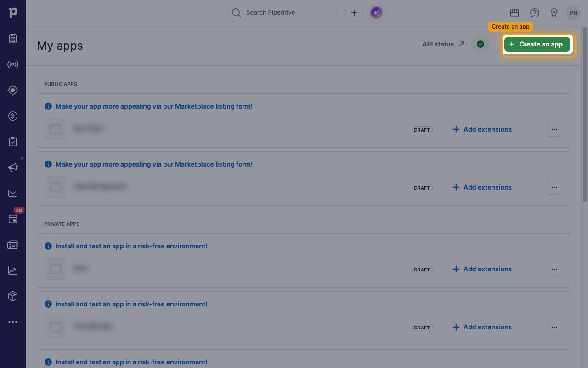Click the second public app's thumbnail

pos(55,187)
